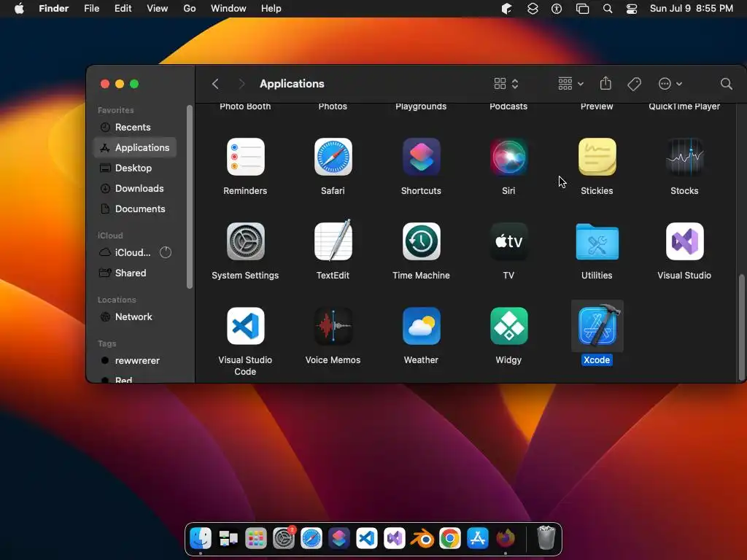The image size is (747, 560).
Task: Click the date and time in menu bar
Action: coord(692,9)
